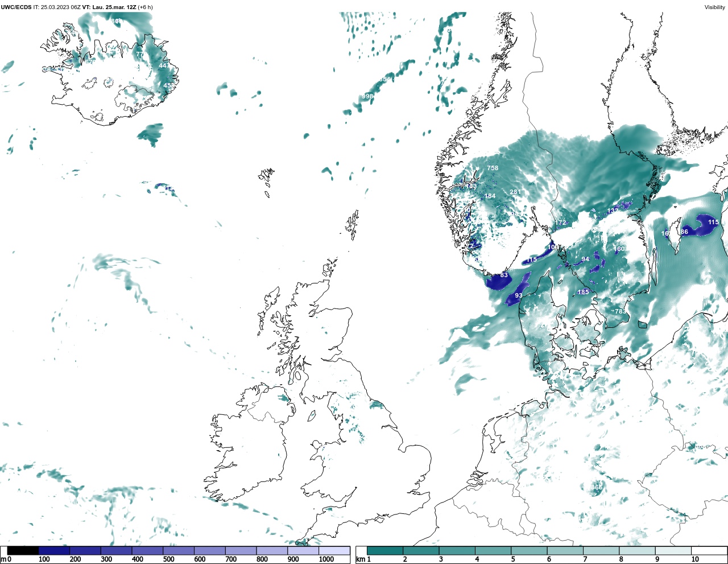Click the 'IT: 25.03.2023 06Z' text
Screen dimensions: 728x564
tap(57, 7)
